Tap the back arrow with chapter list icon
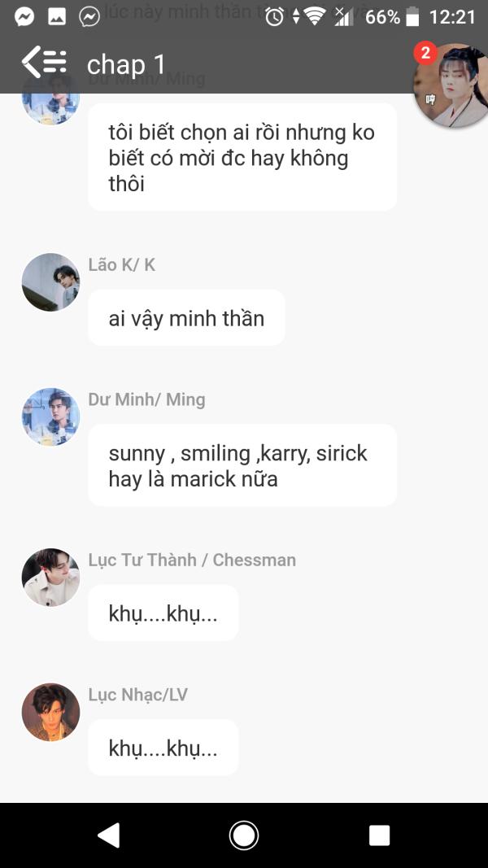The height and width of the screenshot is (868, 488). click(44, 62)
